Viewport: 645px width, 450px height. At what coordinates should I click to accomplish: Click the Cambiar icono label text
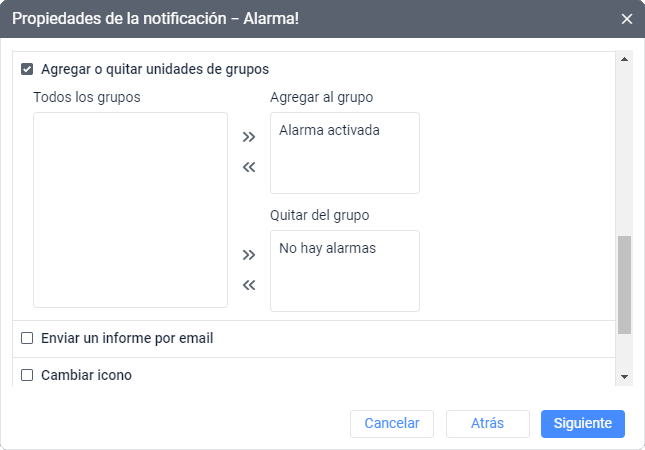[x=86, y=375]
